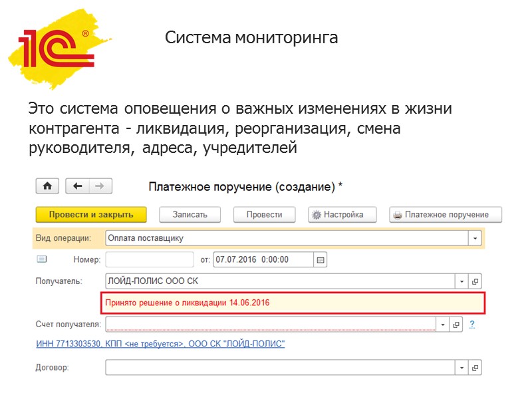Navigate forward with the right arrow
Image resolution: width=532 pixels, height=399 pixels.
[100, 186]
